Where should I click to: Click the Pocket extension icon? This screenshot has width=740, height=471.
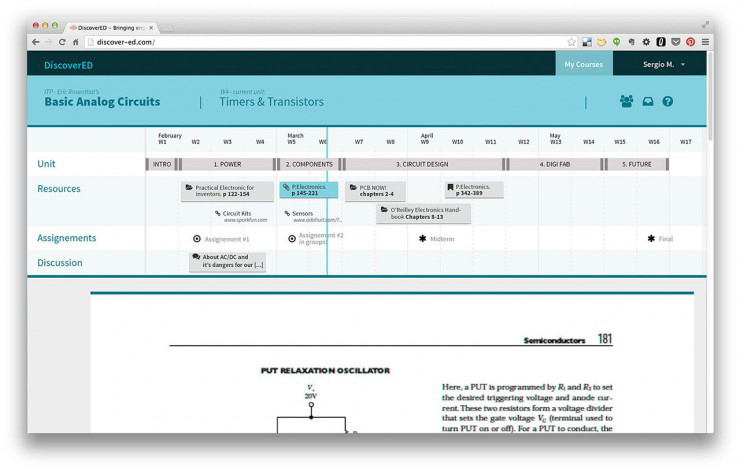point(675,42)
